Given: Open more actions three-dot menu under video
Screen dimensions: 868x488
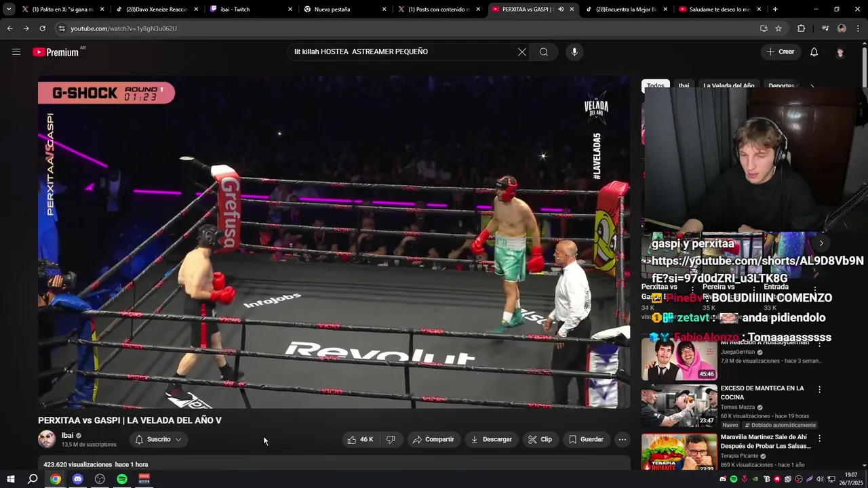Looking at the screenshot, I should pyautogui.click(x=623, y=439).
